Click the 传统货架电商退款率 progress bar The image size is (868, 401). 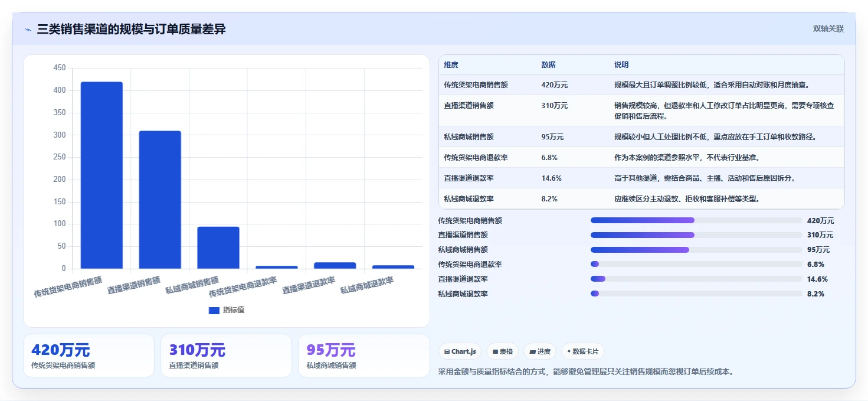coord(696,264)
